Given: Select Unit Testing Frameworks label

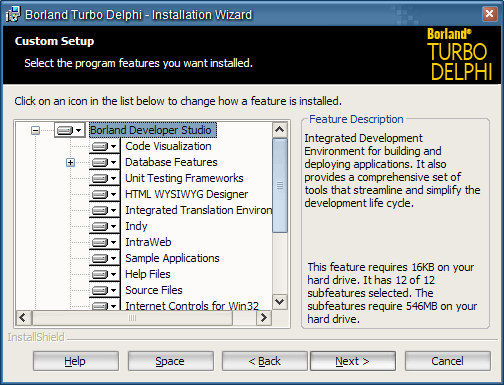Looking at the screenshot, I should click(184, 178).
